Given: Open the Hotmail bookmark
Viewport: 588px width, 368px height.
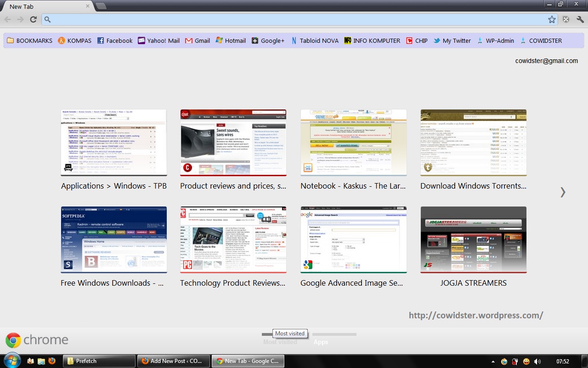Looking at the screenshot, I should (231, 40).
